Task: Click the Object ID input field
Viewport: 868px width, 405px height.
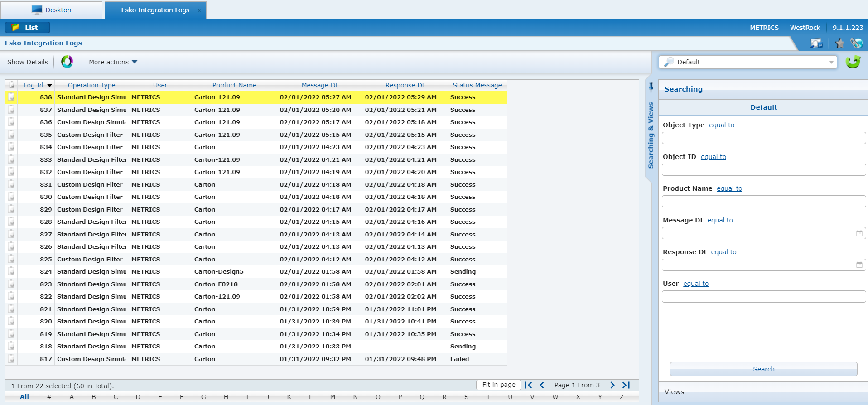Action: [x=763, y=170]
